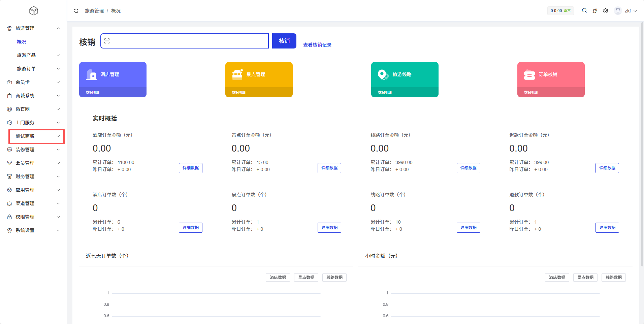
Task: Click the 核销 code input field
Action: pyautogui.click(x=190, y=41)
